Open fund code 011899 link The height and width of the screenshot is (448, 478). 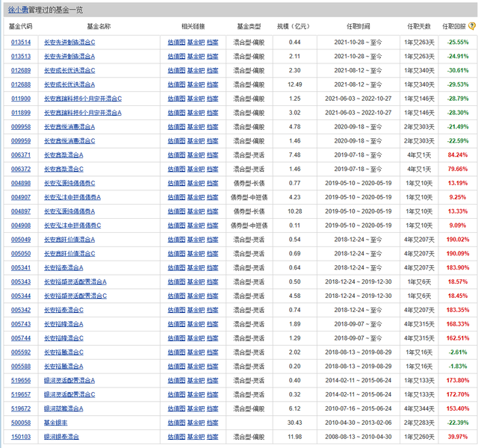21,113
